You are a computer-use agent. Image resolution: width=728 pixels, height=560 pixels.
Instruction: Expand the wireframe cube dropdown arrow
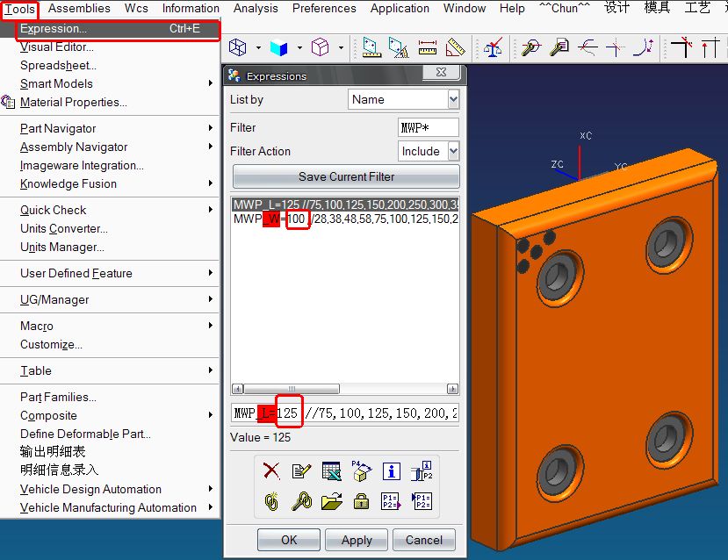[258, 47]
